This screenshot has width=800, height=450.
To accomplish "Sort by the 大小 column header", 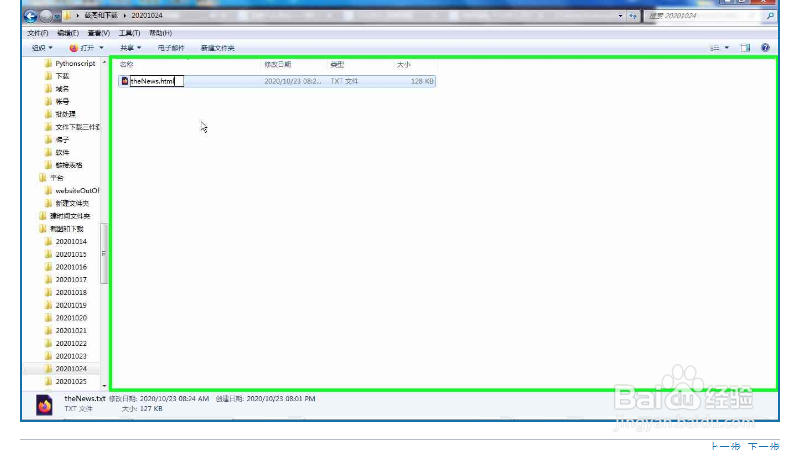I will tap(404, 65).
